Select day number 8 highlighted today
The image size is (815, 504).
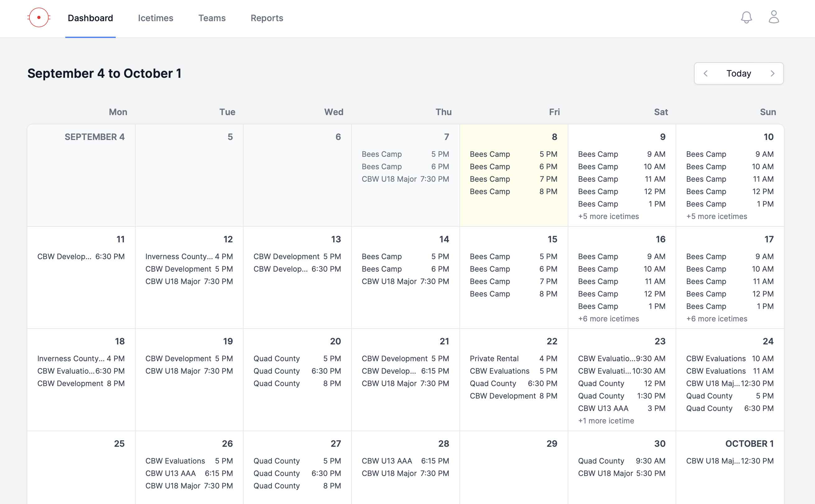click(554, 137)
